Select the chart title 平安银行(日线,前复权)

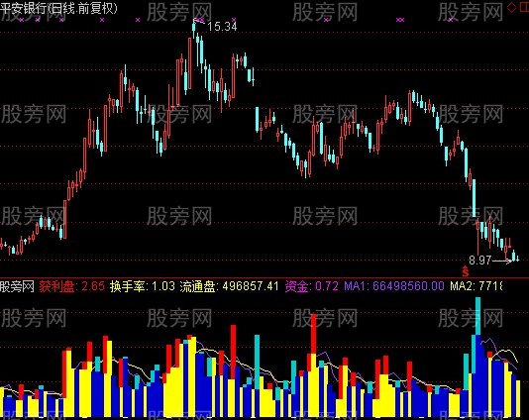click(x=59, y=8)
